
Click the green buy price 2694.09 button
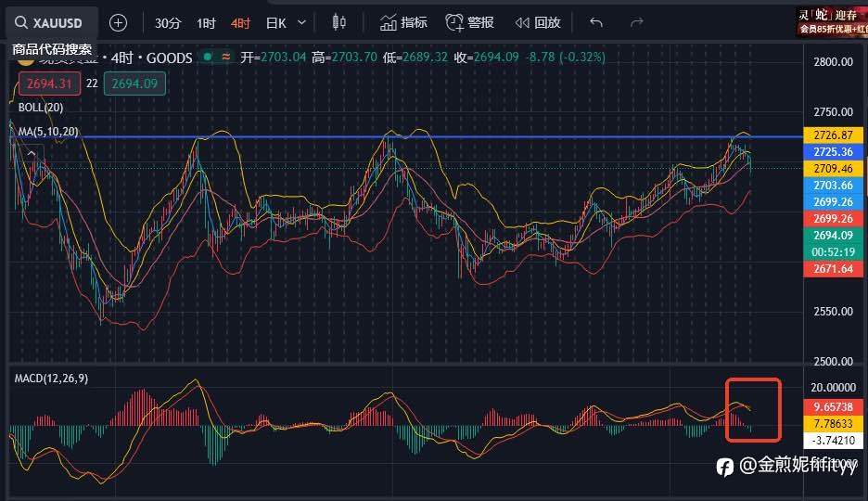tap(134, 83)
